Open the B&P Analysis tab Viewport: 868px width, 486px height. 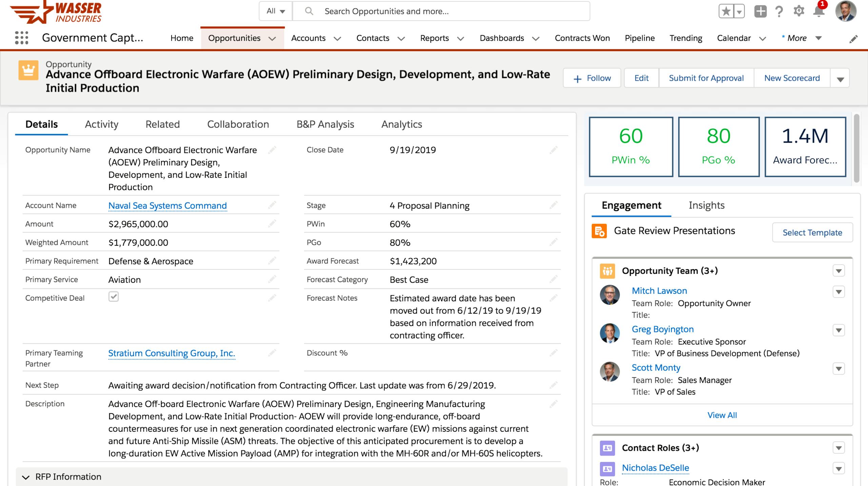pyautogui.click(x=325, y=124)
